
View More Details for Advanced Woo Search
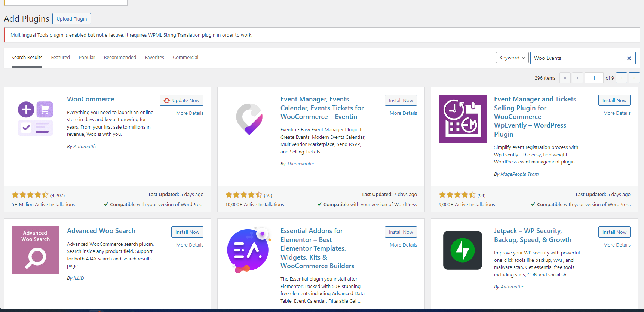coord(190,245)
